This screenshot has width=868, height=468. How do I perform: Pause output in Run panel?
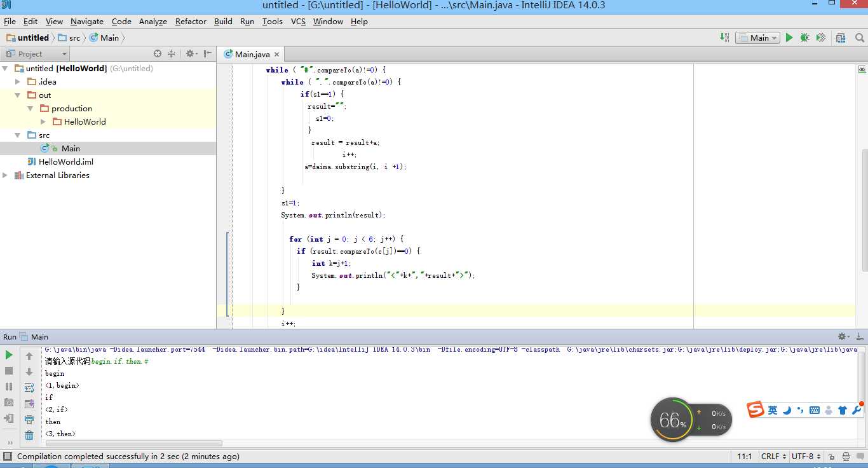[x=9, y=387]
